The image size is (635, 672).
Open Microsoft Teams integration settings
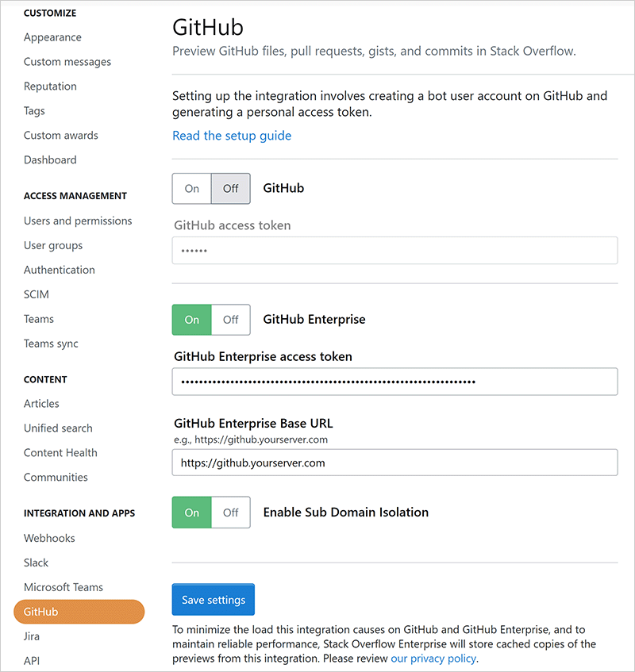pyautogui.click(x=63, y=587)
